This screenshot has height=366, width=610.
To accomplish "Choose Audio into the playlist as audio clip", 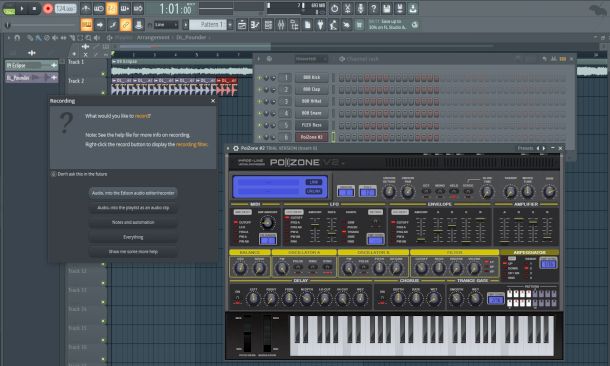I will point(133,208).
